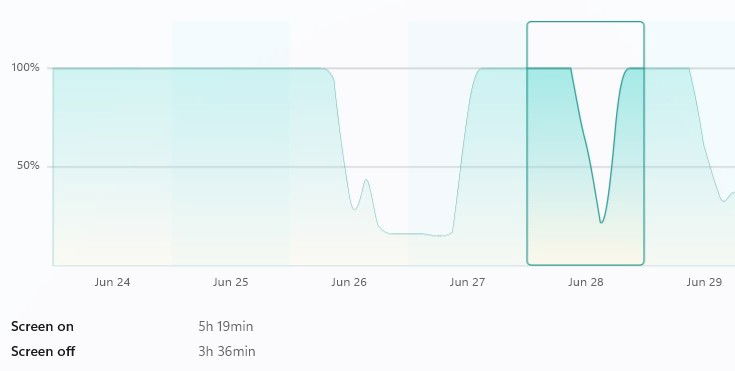The image size is (735, 371).
Task: Click the 50% axis label
Action: point(28,166)
